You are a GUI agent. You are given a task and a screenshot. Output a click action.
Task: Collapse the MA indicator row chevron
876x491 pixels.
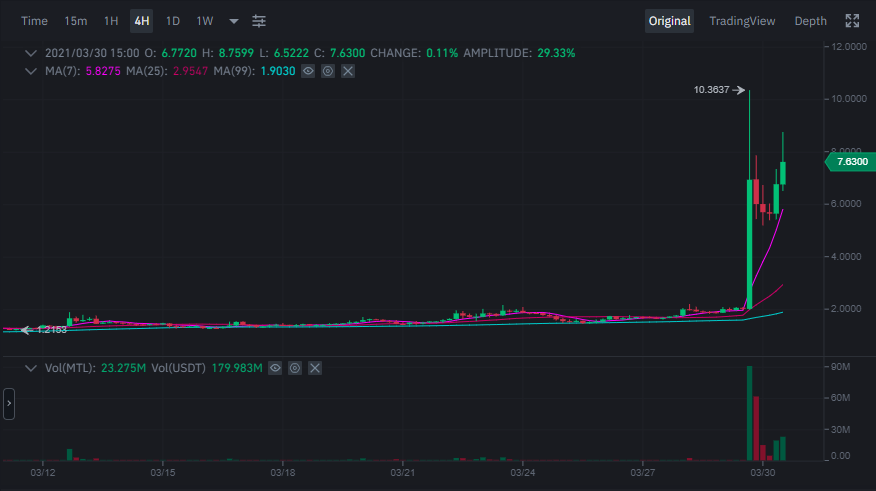pos(31,71)
